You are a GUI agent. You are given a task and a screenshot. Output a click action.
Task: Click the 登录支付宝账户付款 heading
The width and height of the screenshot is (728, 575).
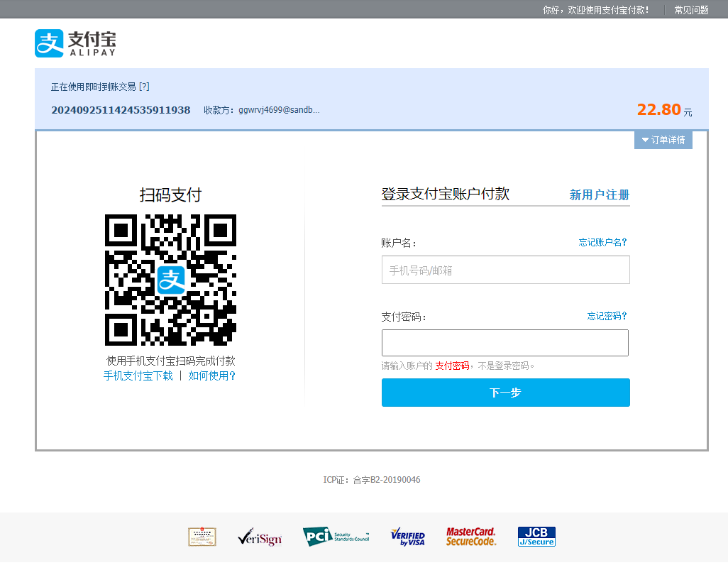tap(446, 194)
